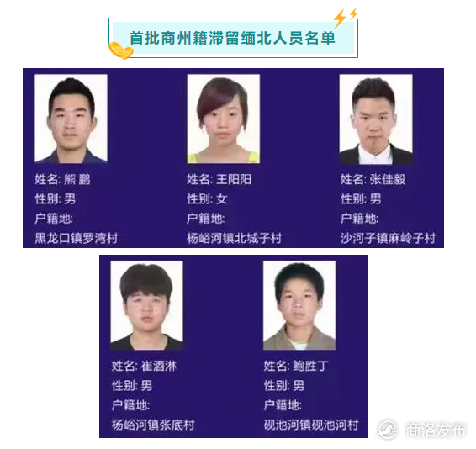Click the name text 姓名: 崔酒淋
The width and height of the screenshot is (476, 449).
pos(144,366)
